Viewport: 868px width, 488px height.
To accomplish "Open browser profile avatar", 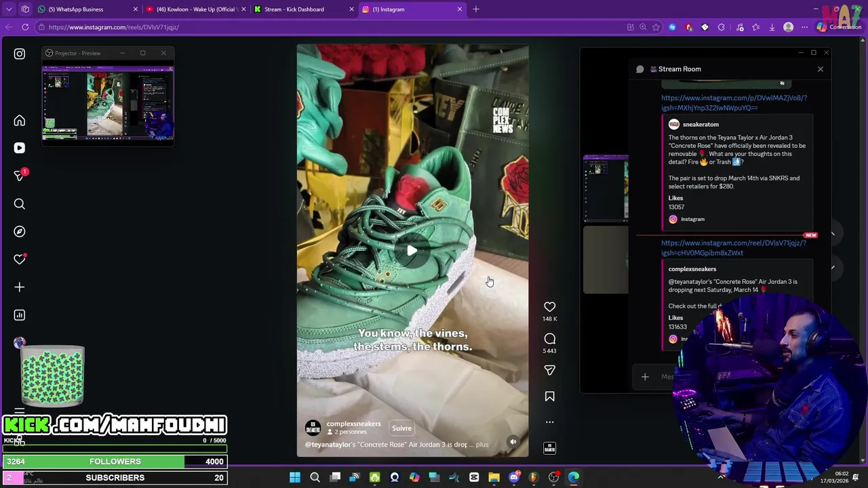I will [788, 27].
